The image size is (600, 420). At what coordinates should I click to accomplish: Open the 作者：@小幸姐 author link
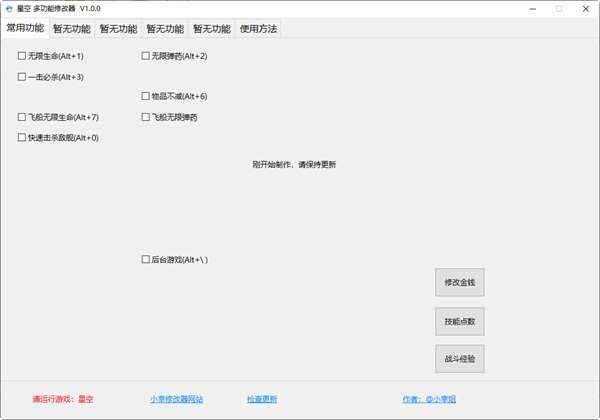[x=431, y=399]
